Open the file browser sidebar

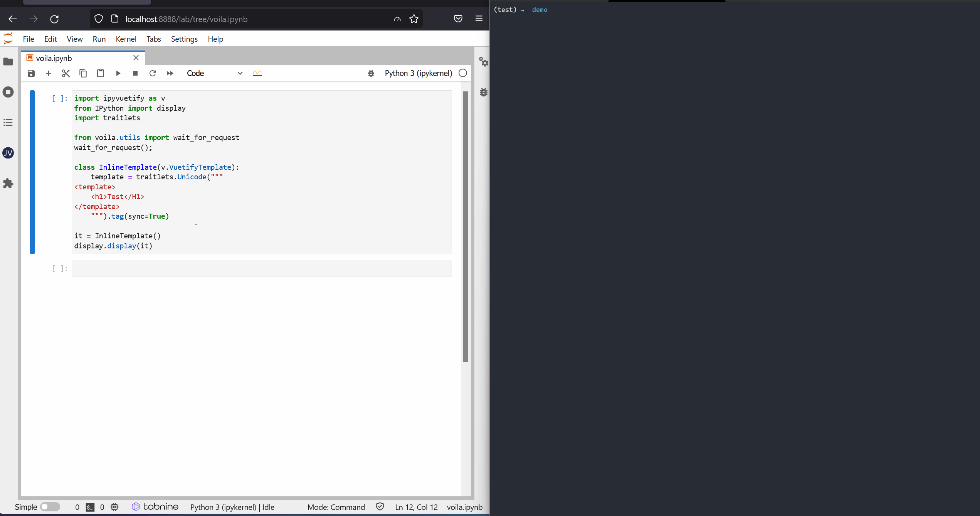(8, 62)
